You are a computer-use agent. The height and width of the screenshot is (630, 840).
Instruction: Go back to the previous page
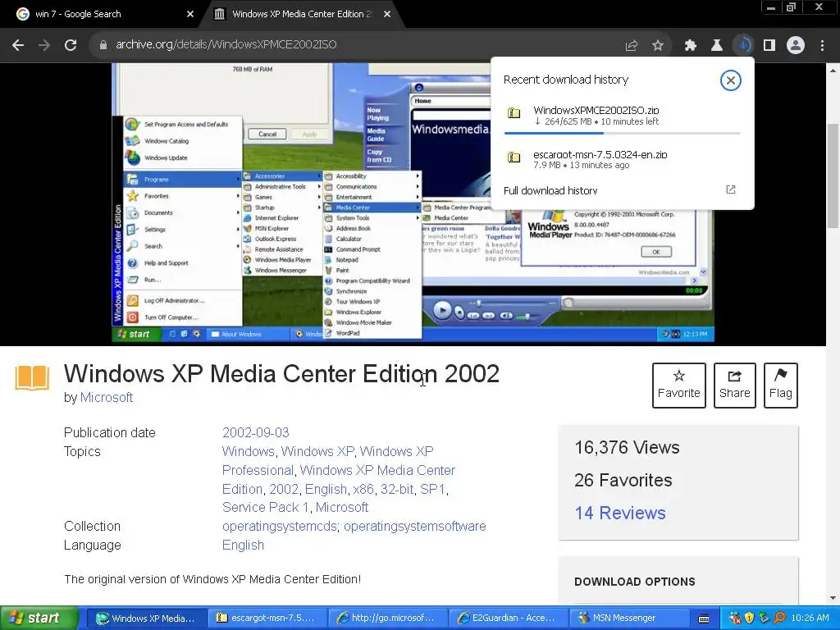[x=18, y=45]
